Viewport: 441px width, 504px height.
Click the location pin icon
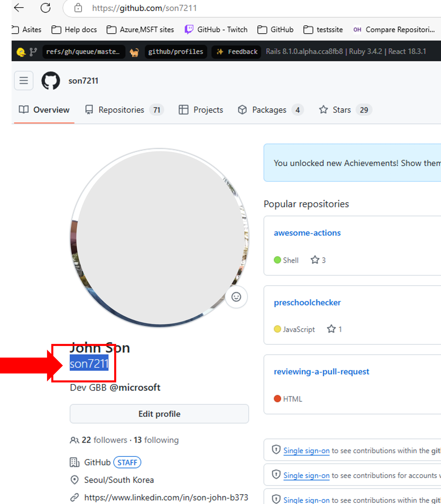pyautogui.click(x=74, y=480)
